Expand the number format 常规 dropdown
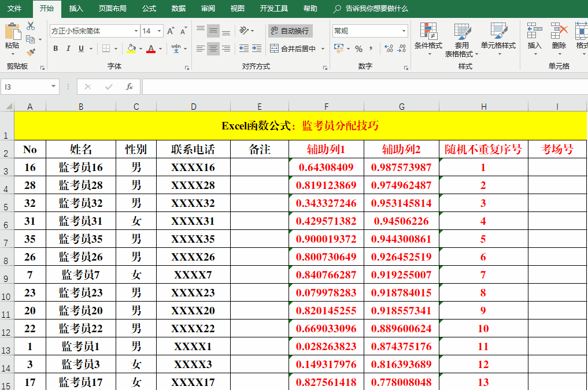 point(404,31)
